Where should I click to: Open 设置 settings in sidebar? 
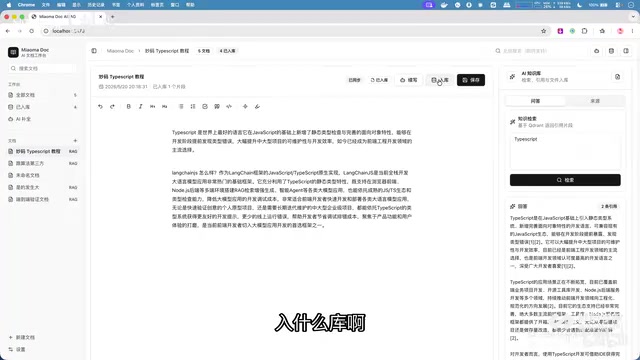click(x=17, y=349)
